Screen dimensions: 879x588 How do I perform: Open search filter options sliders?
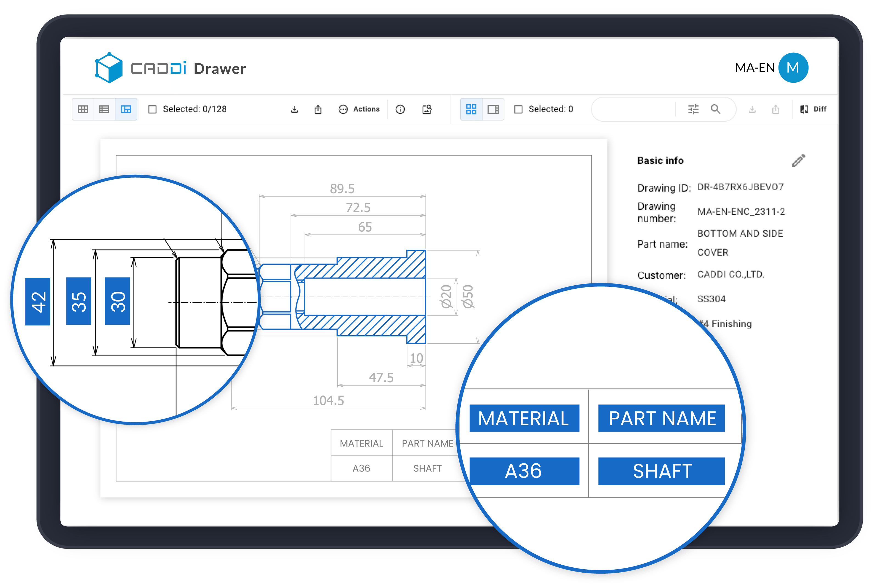(693, 109)
